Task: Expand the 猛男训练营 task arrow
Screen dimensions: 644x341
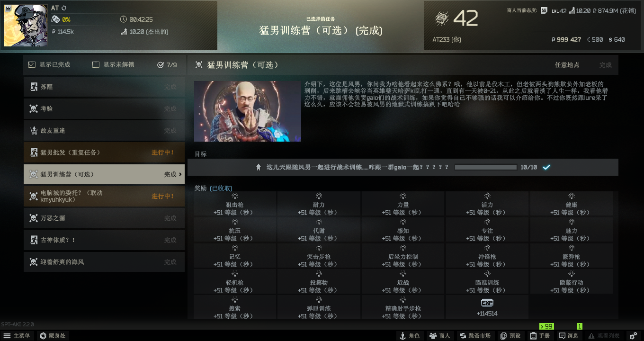Action: (x=180, y=174)
